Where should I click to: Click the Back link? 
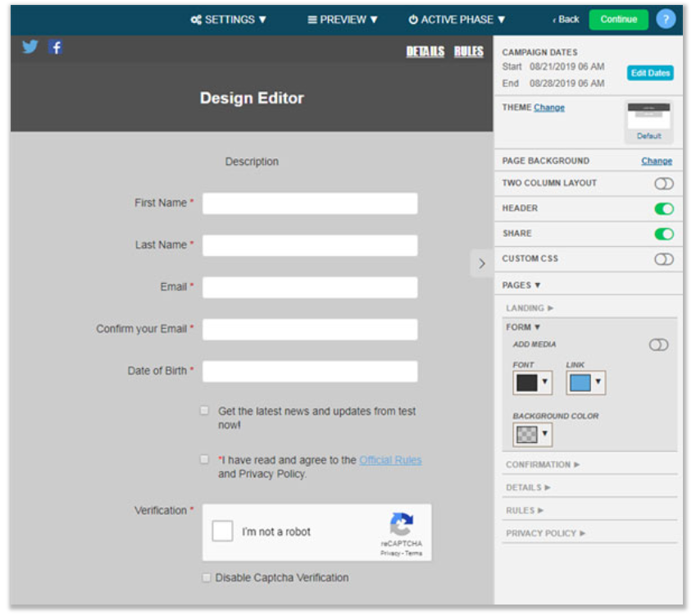[x=566, y=19]
